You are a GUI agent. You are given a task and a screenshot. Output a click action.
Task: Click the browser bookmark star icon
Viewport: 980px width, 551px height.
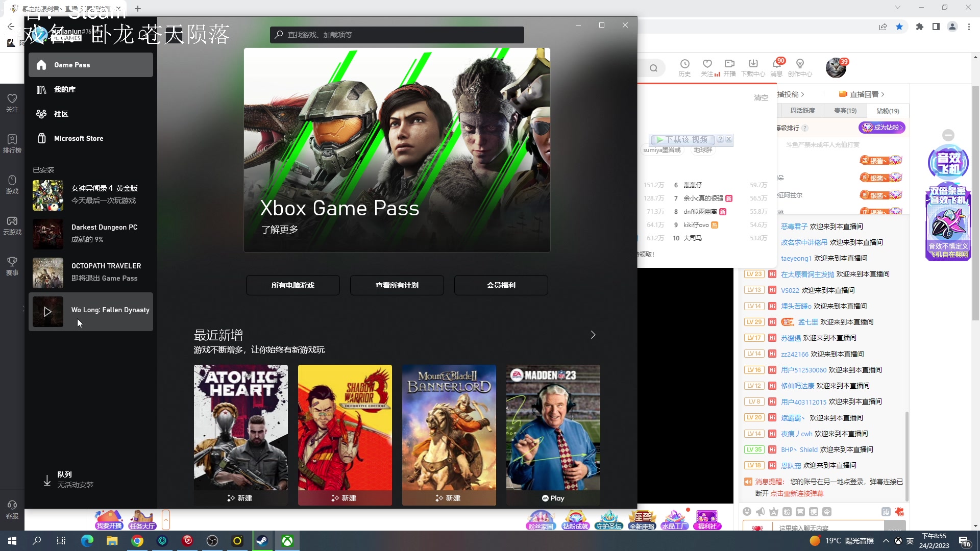coord(899,27)
